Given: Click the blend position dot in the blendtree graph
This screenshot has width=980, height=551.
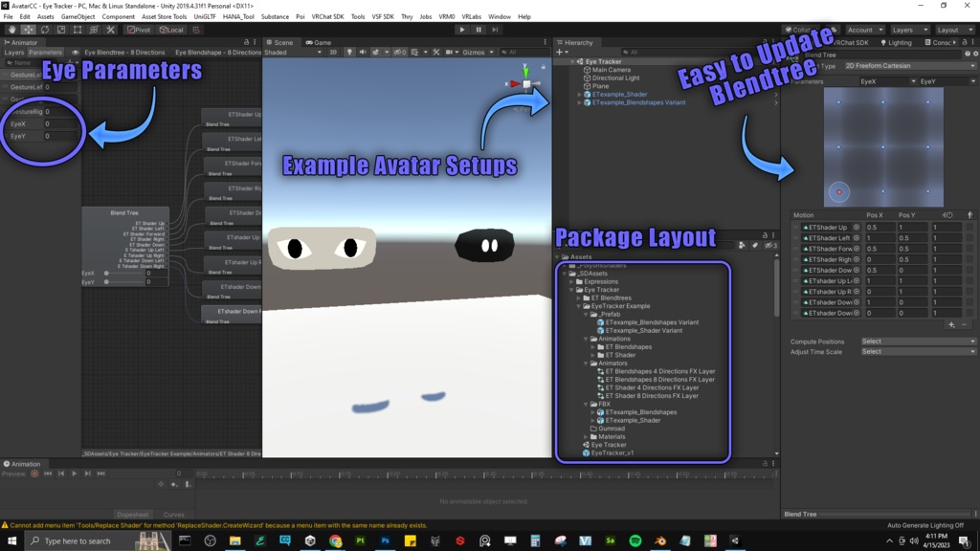Looking at the screenshot, I should (840, 190).
